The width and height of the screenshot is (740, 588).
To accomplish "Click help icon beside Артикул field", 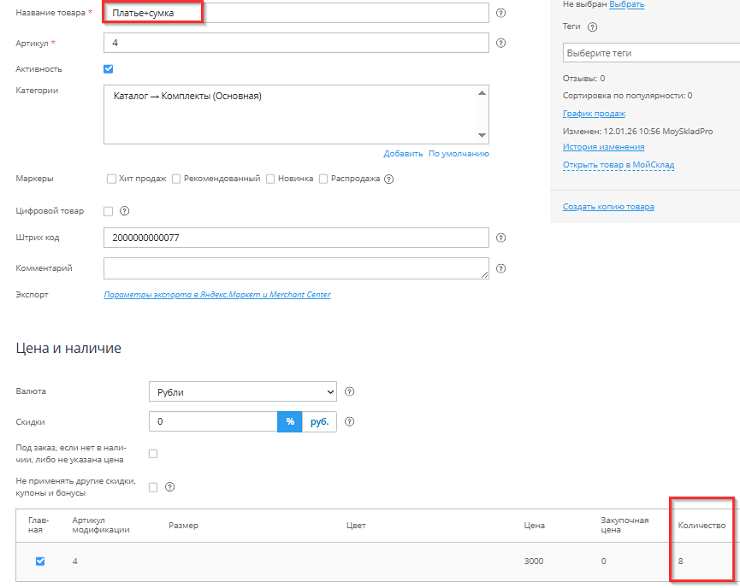I will [500, 43].
